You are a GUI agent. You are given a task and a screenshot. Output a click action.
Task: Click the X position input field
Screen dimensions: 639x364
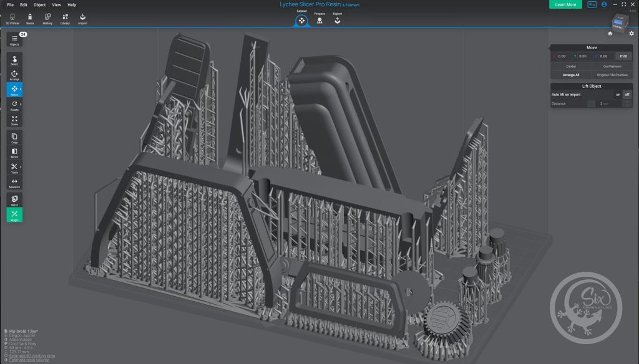coord(562,56)
